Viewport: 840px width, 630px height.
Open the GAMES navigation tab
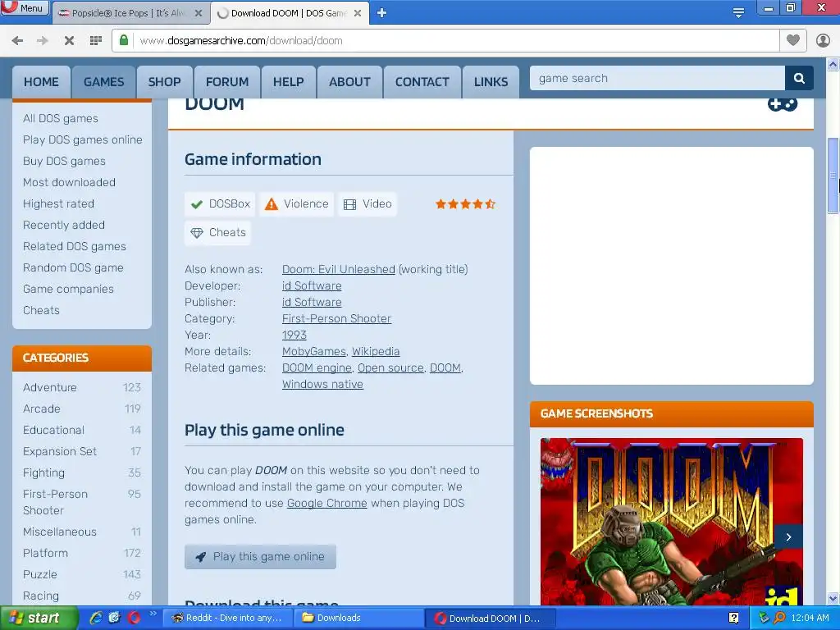104,82
